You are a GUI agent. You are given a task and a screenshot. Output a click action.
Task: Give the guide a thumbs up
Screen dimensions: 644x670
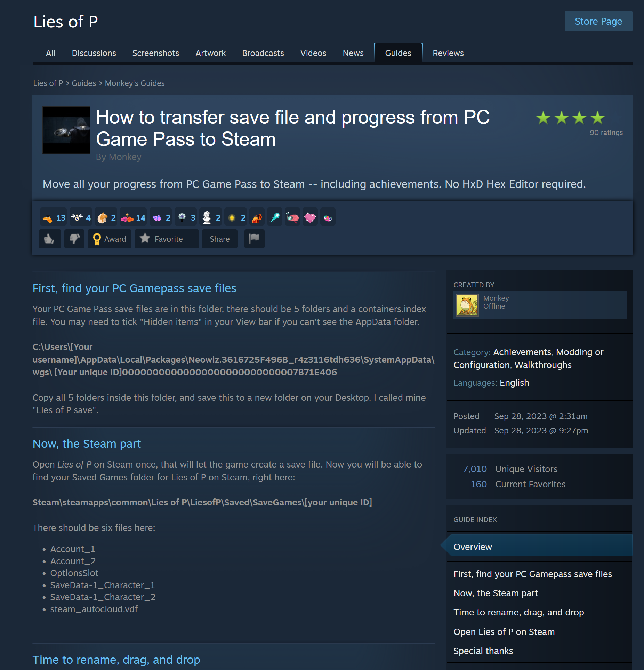tap(50, 239)
